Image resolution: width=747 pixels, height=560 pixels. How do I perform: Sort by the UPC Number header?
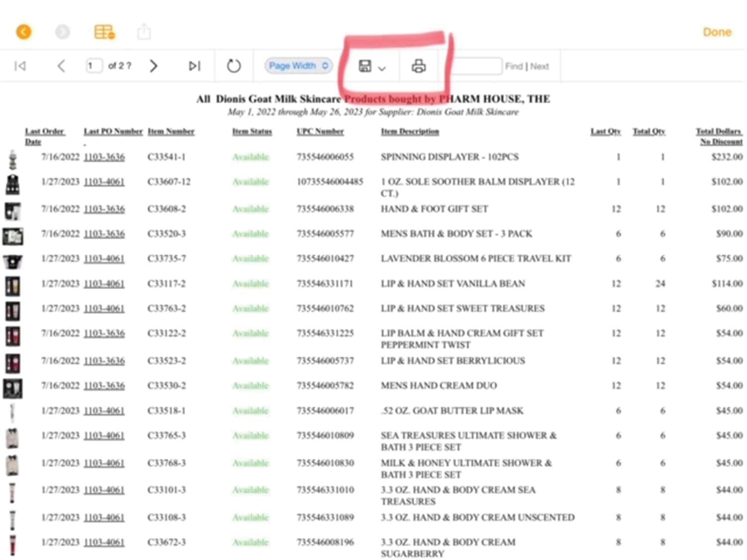[320, 131]
